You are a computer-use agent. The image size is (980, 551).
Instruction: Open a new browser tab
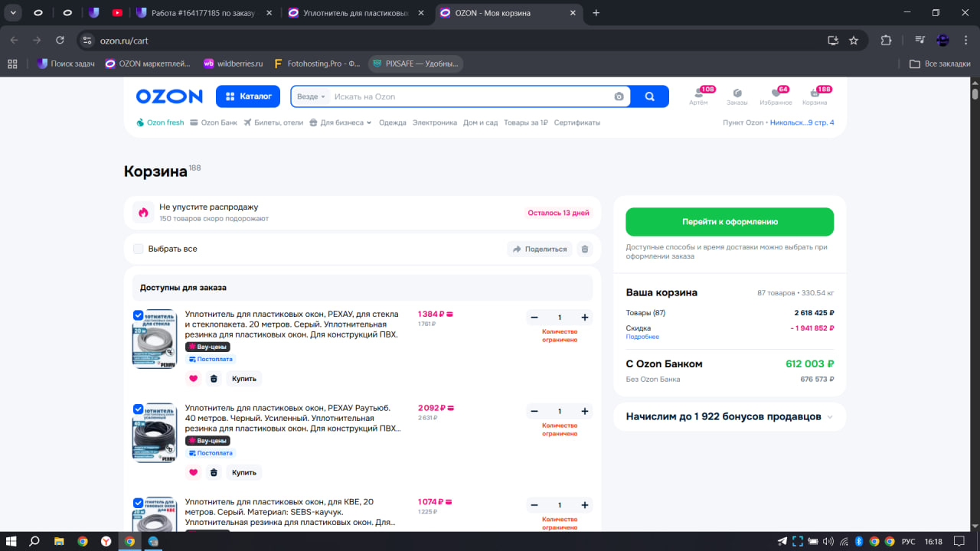(596, 13)
